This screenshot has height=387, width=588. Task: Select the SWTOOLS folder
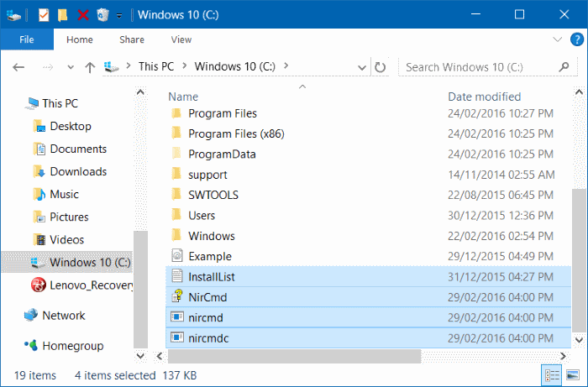tap(213, 196)
